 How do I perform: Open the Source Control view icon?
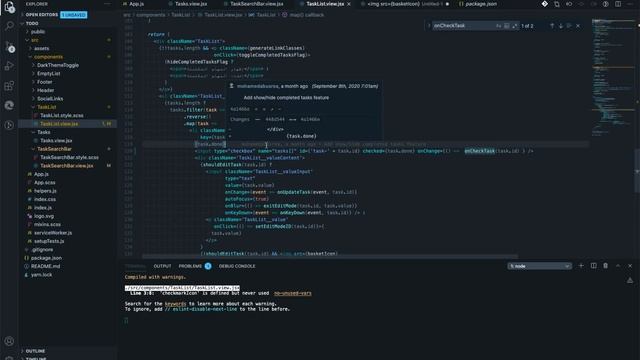coord(9,46)
